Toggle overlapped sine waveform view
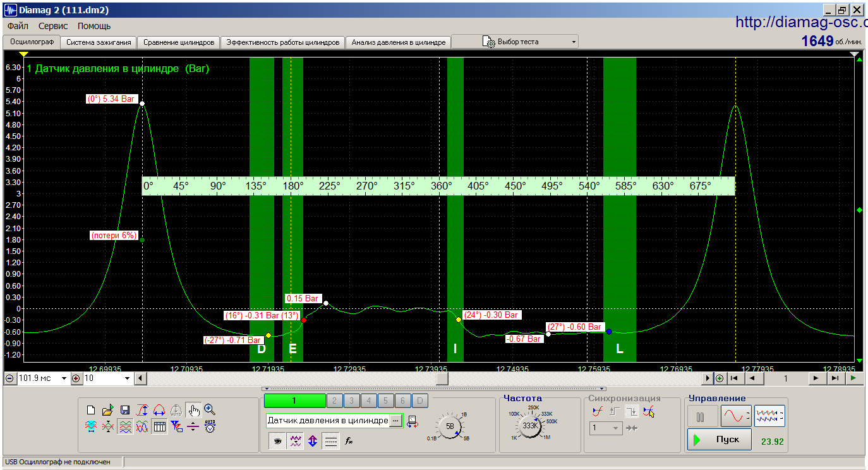 click(142, 426)
